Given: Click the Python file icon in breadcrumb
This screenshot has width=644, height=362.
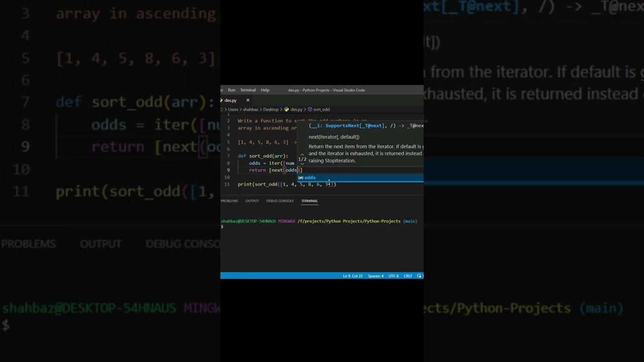Looking at the screenshot, I should (286, 109).
